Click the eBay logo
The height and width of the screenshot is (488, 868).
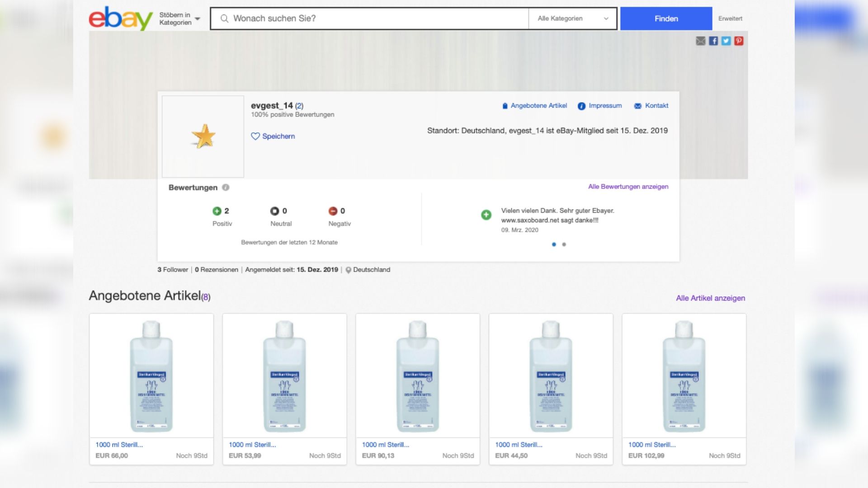(x=120, y=19)
